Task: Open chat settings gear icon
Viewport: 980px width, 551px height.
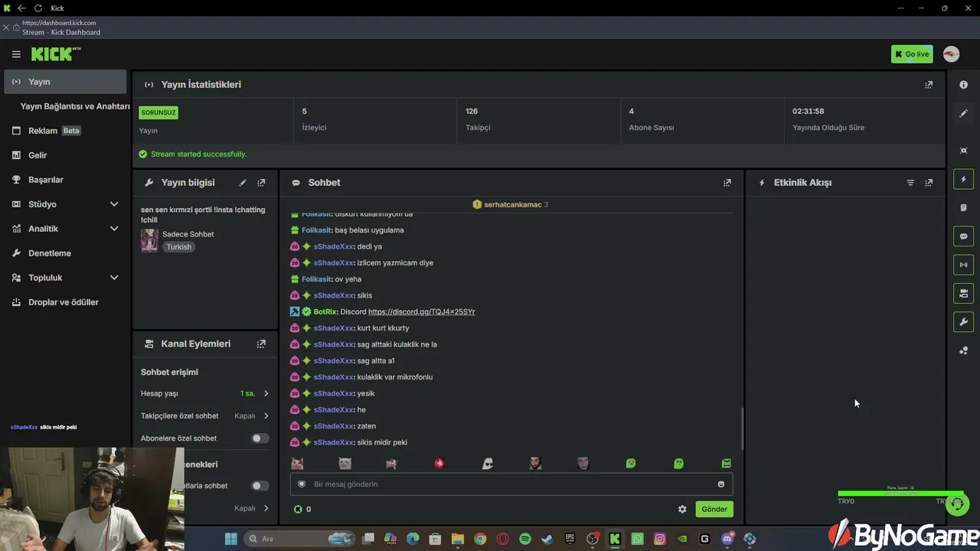Action: point(682,509)
